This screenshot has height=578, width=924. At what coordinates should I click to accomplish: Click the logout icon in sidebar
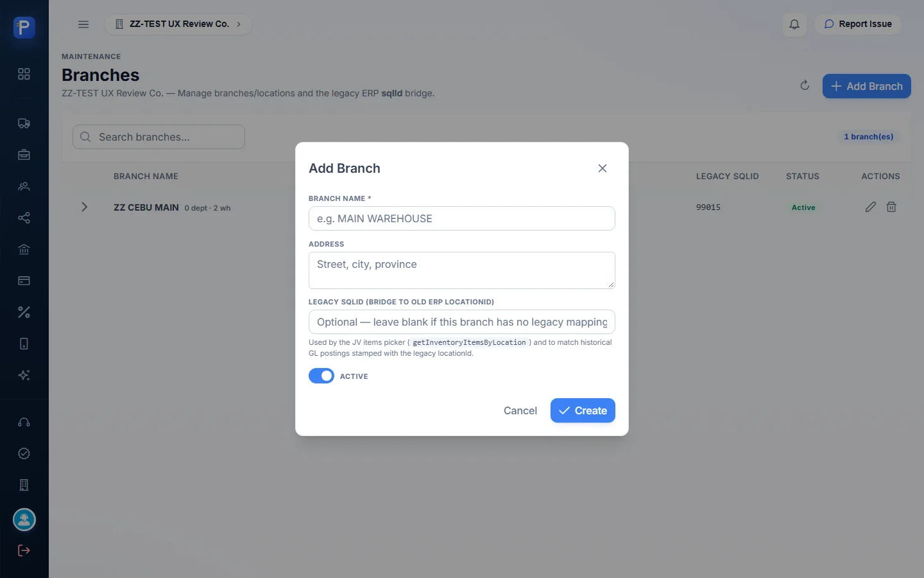(x=24, y=550)
